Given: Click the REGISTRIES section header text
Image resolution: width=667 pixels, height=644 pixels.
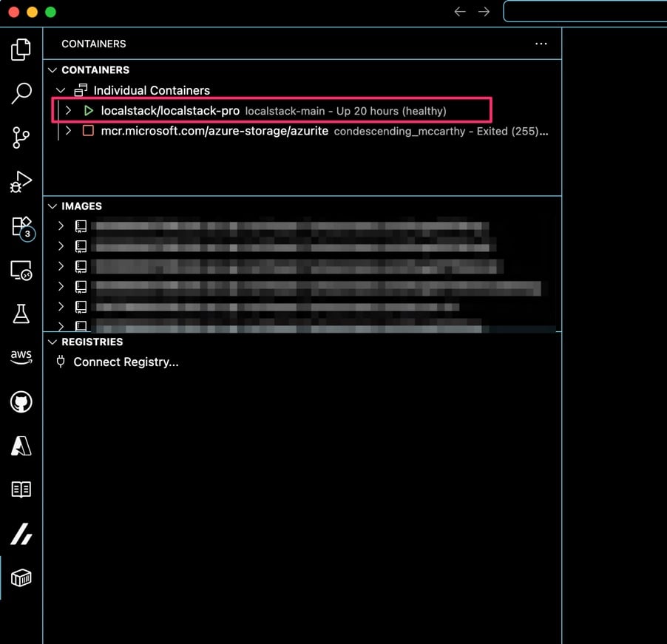Looking at the screenshot, I should [x=92, y=342].
